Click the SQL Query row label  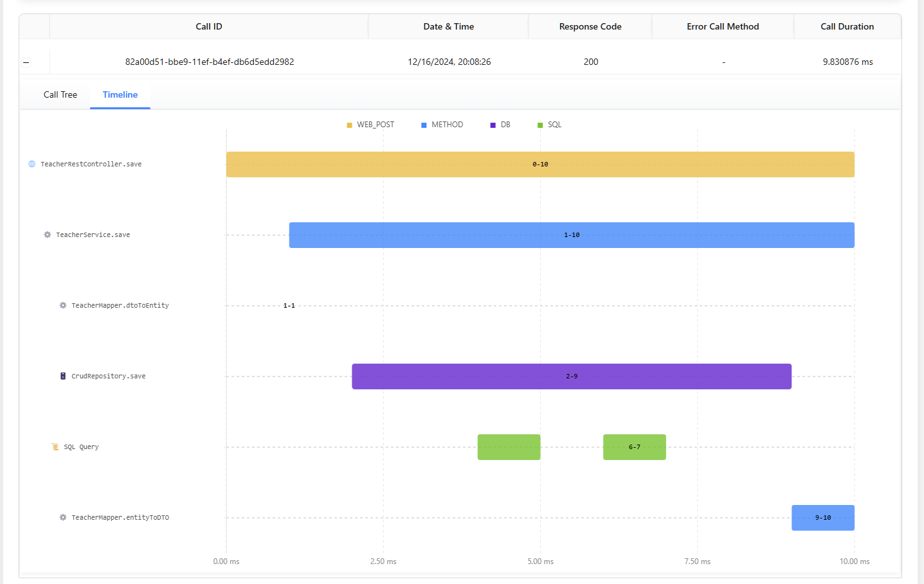coord(81,447)
